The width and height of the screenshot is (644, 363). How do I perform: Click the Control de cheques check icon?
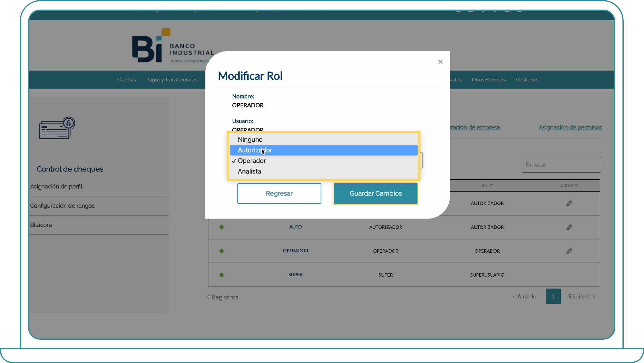pos(57,128)
